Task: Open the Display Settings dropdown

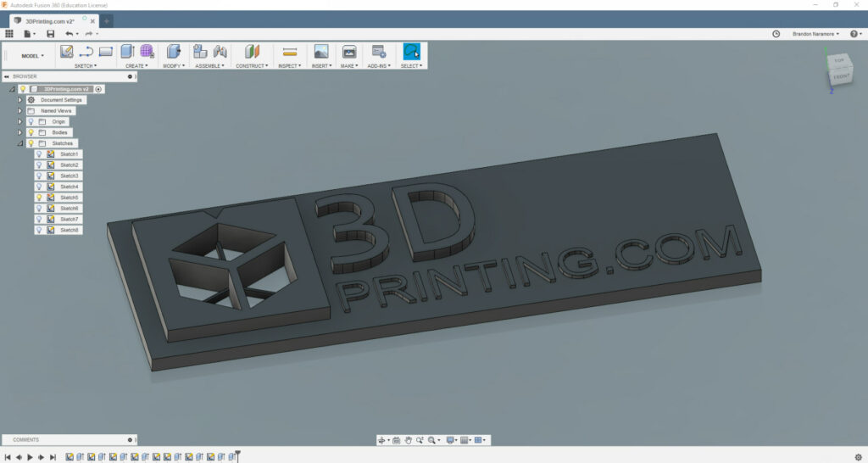Action: (452, 440)
